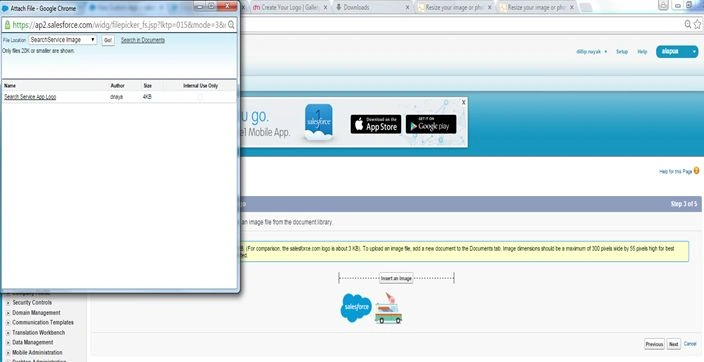Click the Help for this Page link
Viewport: 704px width, 362px height.
coord(676,172)
